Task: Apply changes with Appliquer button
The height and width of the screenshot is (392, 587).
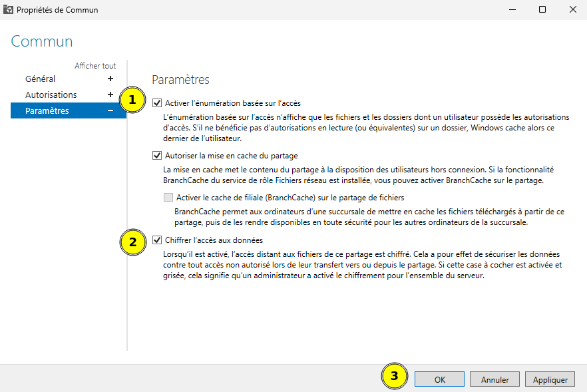Action: [x=550, y=379]
